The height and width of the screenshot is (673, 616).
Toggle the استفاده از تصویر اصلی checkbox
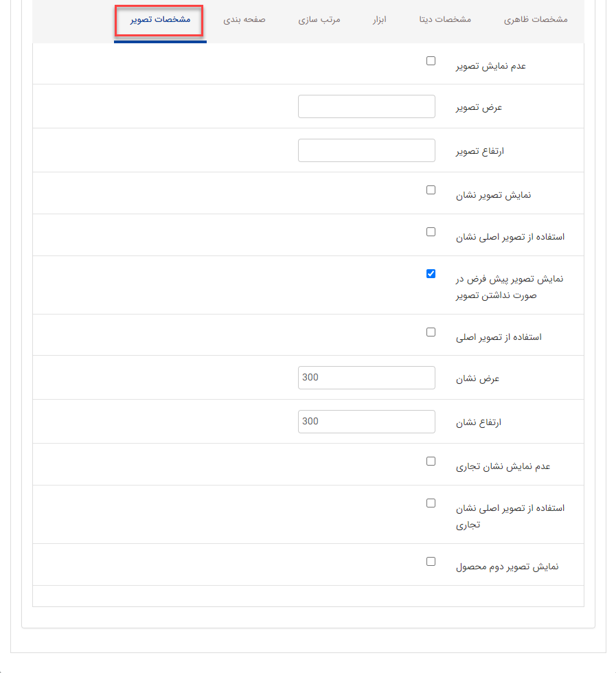[x=431, y=332]
